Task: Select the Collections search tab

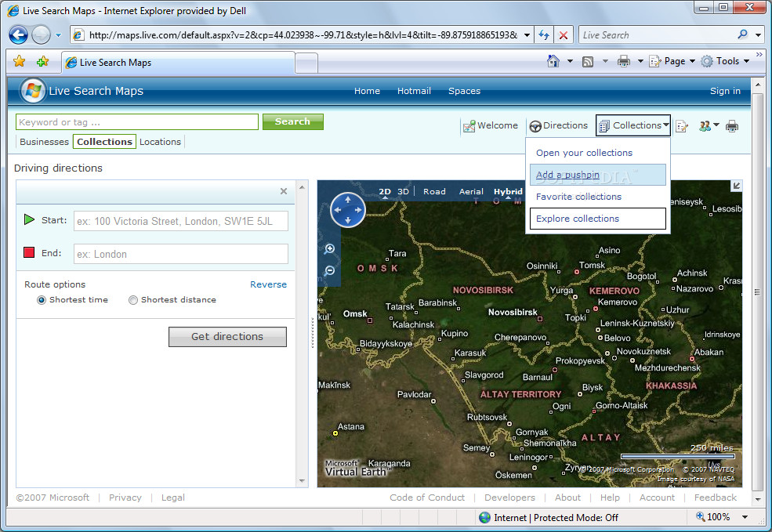Action: [x=104, y=142]
